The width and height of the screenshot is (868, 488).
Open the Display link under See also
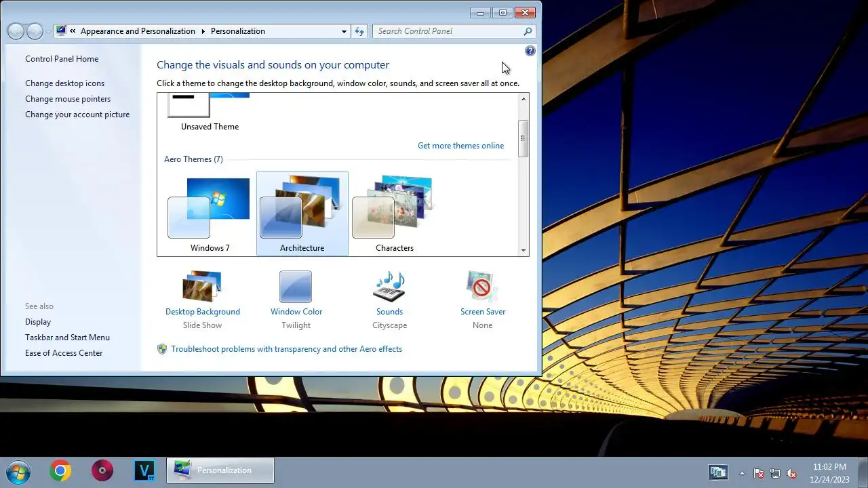[x=38, y=322]
